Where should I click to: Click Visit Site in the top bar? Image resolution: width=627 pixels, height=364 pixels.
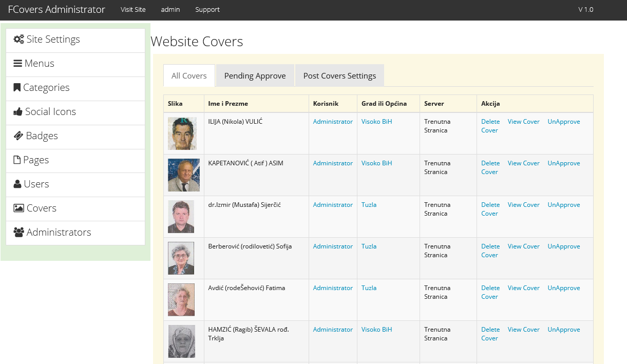133,9
